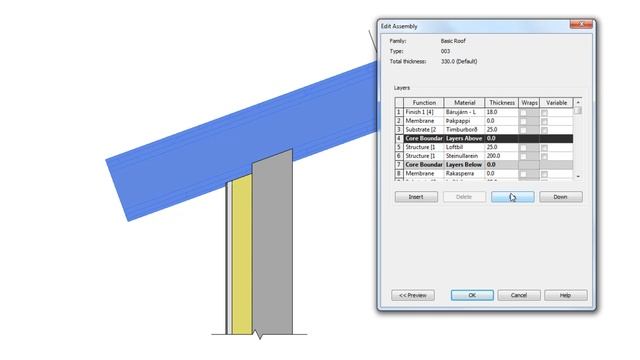
Task: Click the 'Timburborð' material cell
Action: coord(464,129)
